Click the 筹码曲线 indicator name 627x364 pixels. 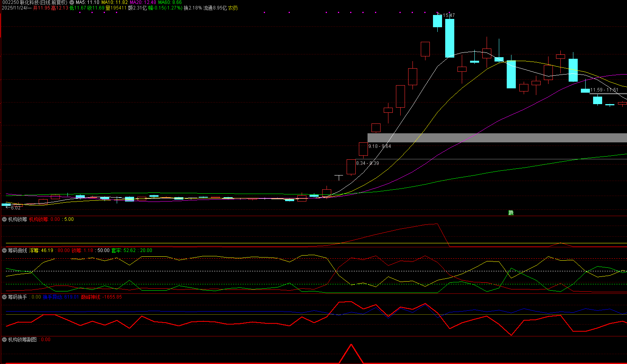(x=18, y=250)
